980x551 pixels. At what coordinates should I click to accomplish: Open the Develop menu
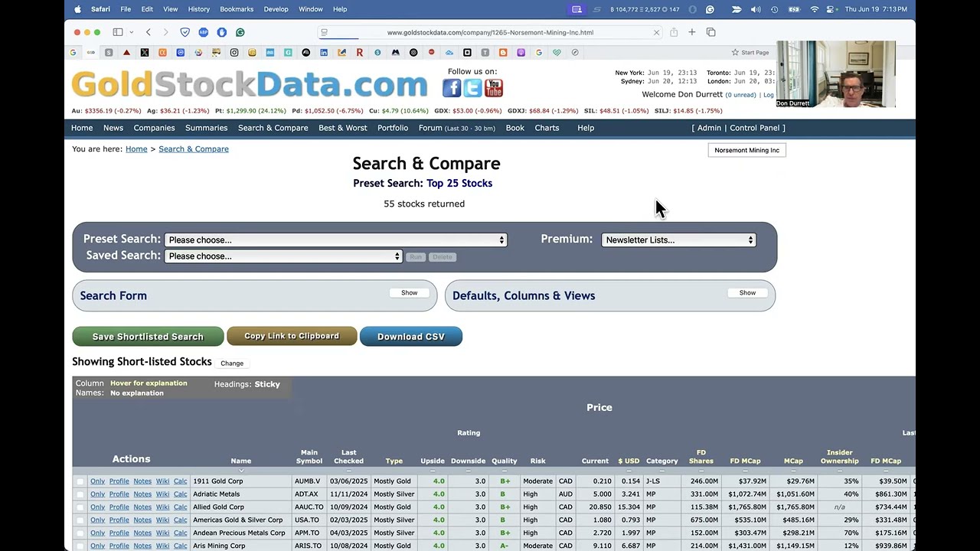tap(276, 9)
